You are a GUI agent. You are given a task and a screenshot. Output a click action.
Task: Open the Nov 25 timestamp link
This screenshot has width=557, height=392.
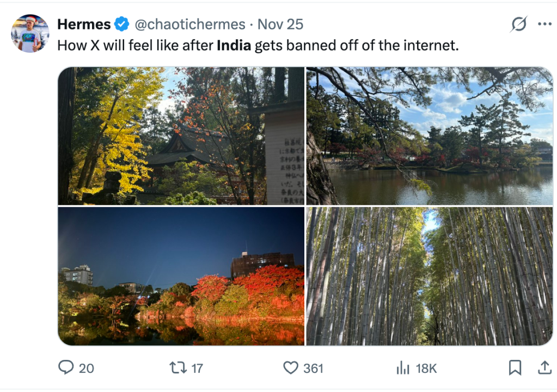280,24
